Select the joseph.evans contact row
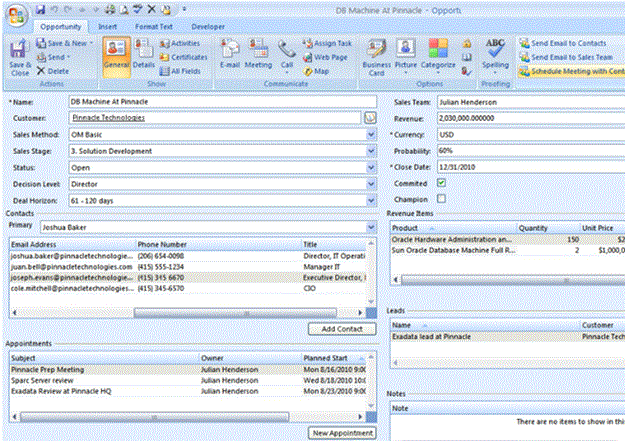 click(x=188, y=277)
